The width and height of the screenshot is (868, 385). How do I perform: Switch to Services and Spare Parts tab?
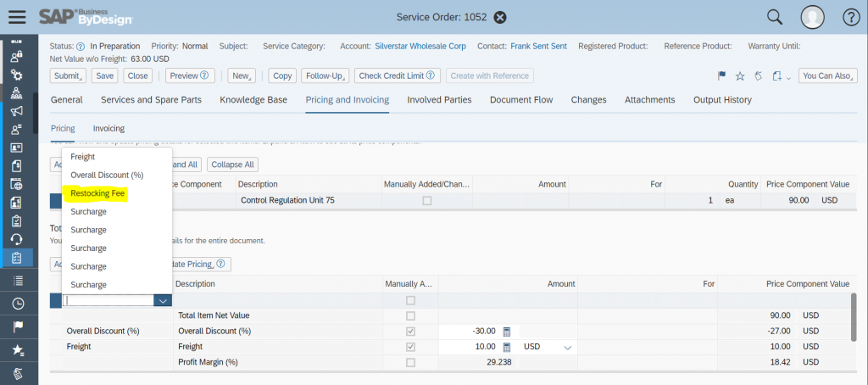(151, 100)
